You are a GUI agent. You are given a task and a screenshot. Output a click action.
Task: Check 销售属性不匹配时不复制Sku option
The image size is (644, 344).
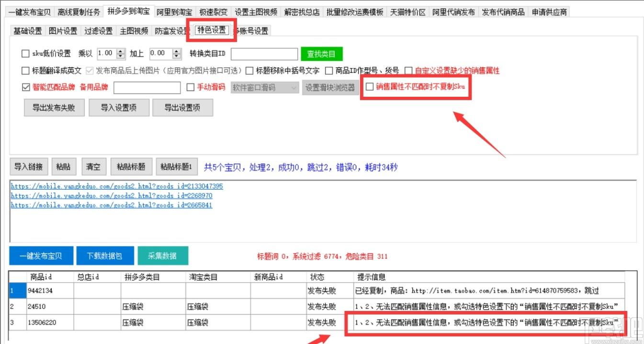370,87
